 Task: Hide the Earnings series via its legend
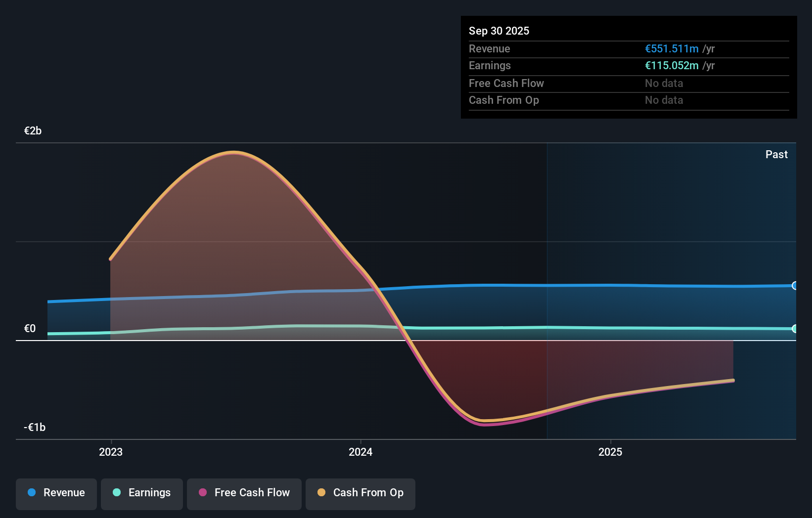coord(141,493)
